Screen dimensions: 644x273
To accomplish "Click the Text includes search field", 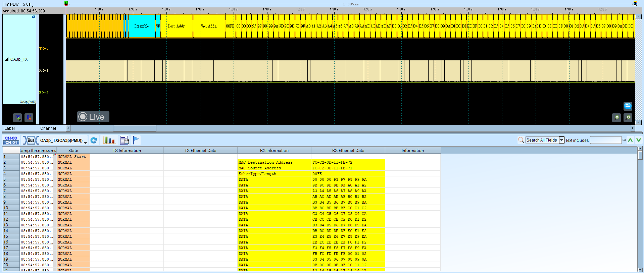I will [x=606, y=140].
